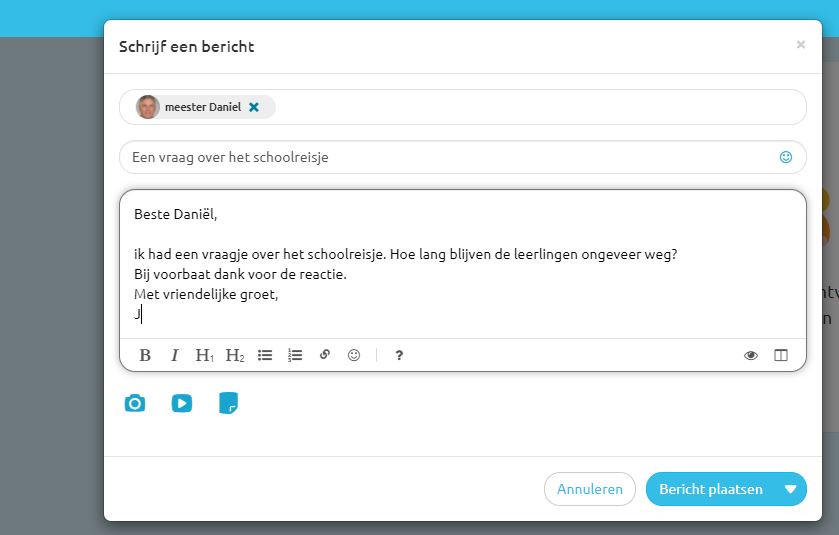This screenshot has width=839, height=535.
Task: Open emoji picker in editor toolbar
Action: pos(354,355)
